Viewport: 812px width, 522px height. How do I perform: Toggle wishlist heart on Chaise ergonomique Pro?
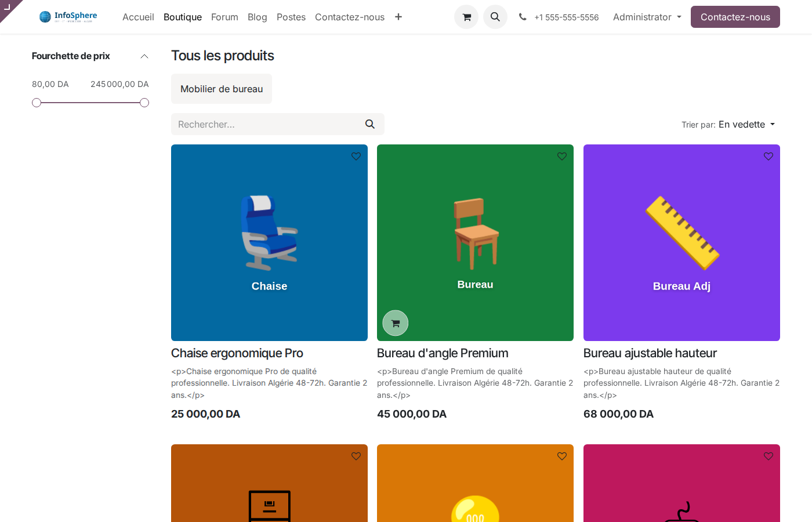[x=356, y=155]
